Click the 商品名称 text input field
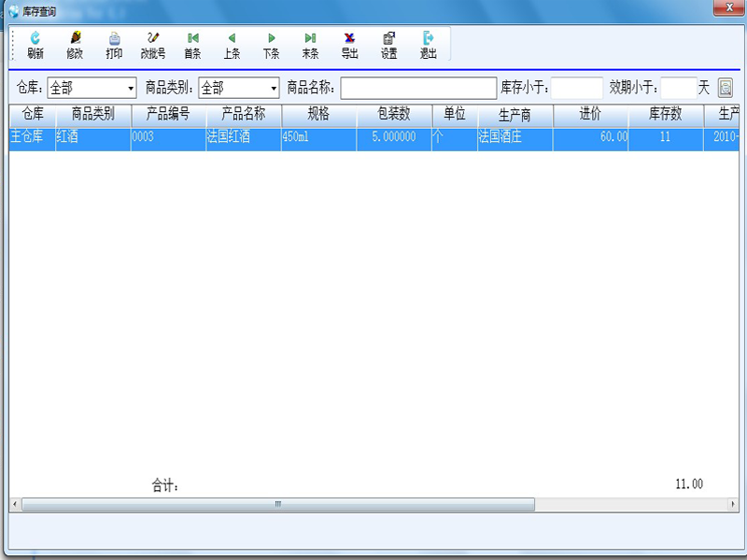This screenshot has width=747, height=560. 418,88
